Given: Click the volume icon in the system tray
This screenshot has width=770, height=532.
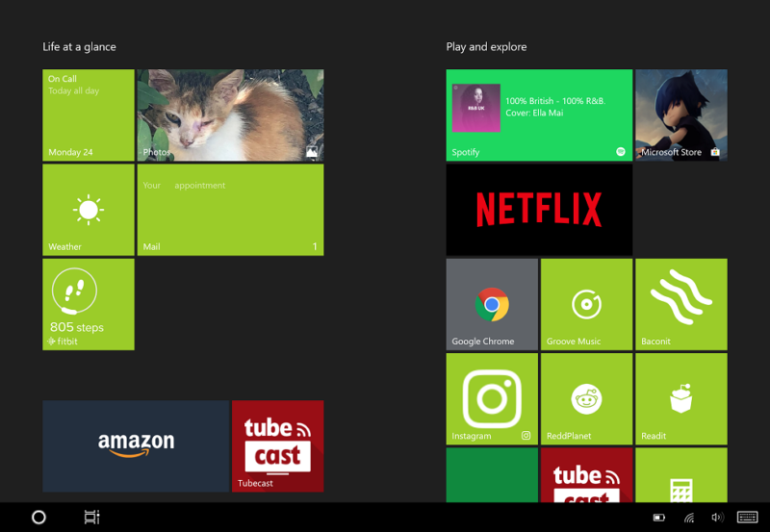Looking at the screenshot, I should coord(717,518).
